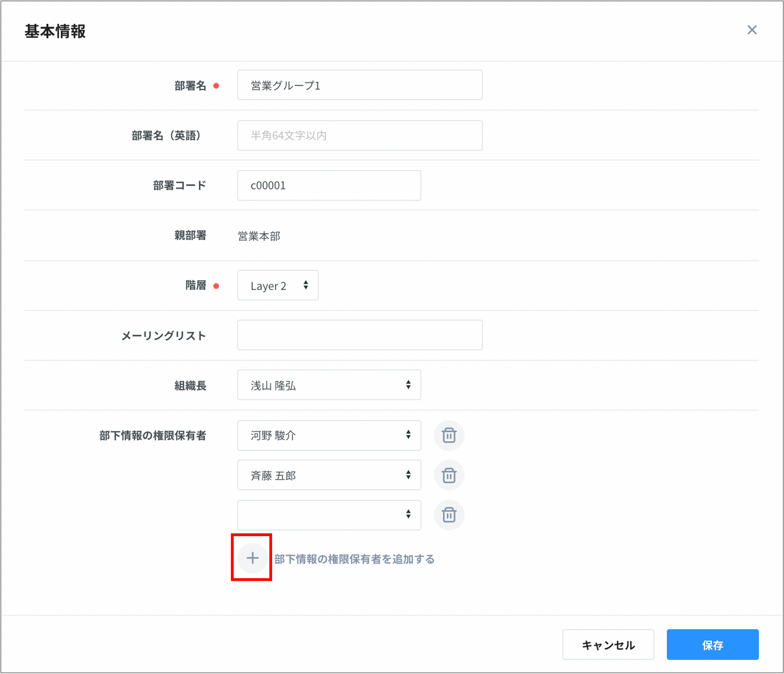Click the 保存 button
The width and height of the screenshot is (784, 674).
pos(712,645)
